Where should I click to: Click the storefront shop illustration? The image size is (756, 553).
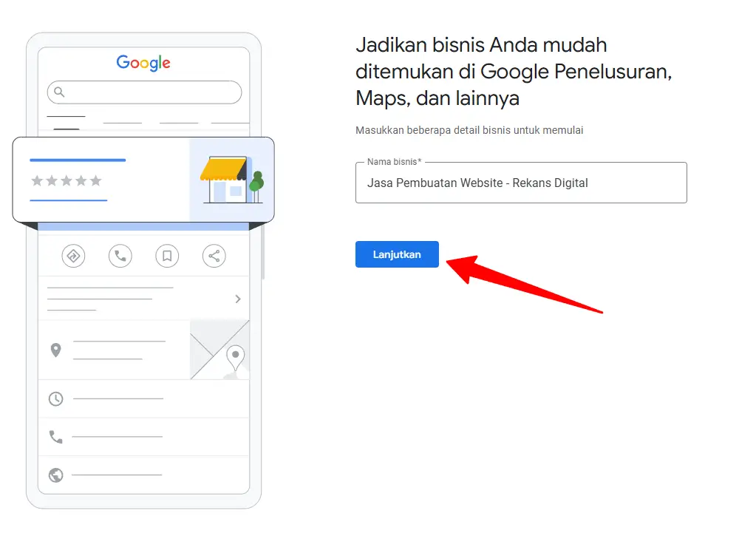pos(232,180)
